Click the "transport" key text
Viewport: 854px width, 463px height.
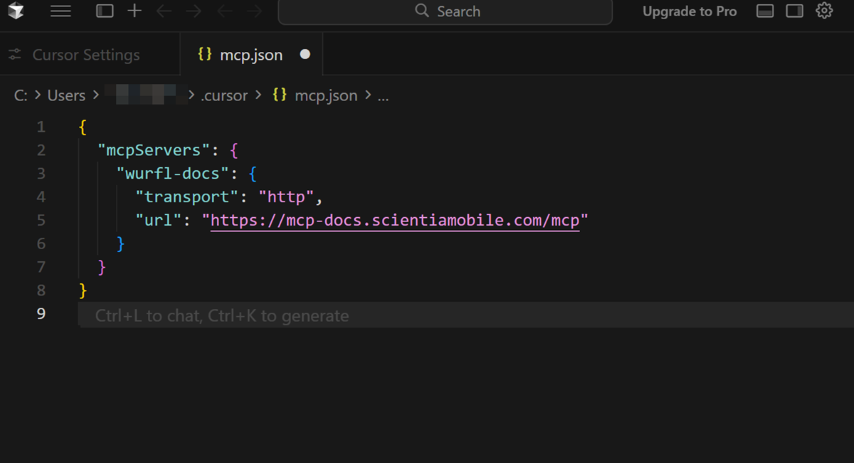point(187,197)
